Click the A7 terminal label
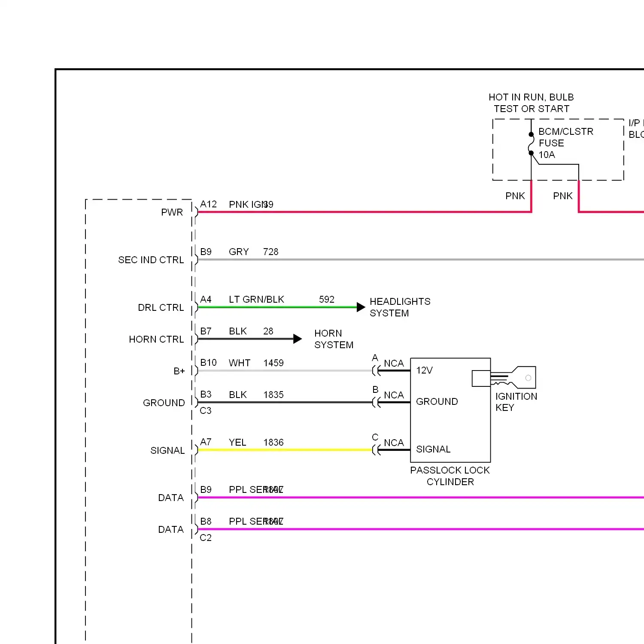This screenshot has height=644, width=644. coord(206,442)
